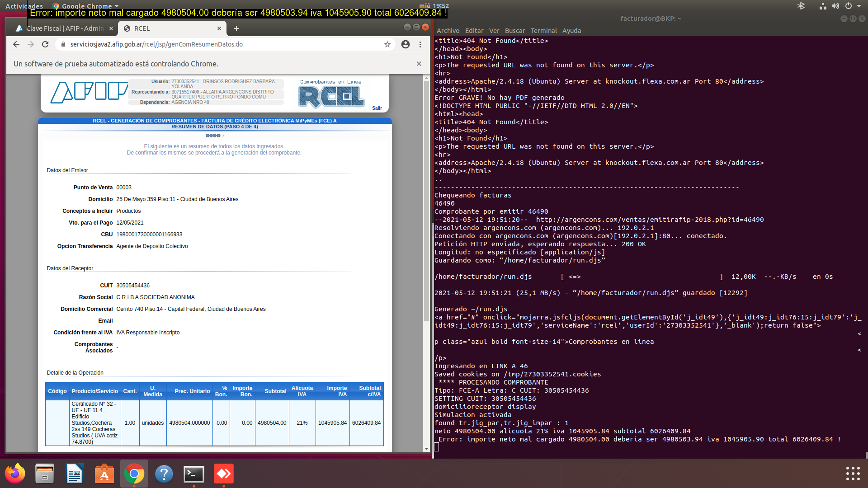Switch to Terminal from the dock

click(x=194, y=474)
